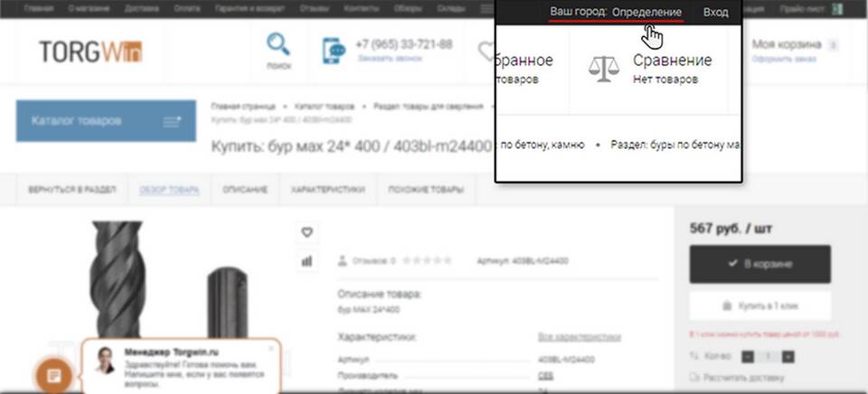The image size is (868, 394).
Task: Increase quantity with plus button
Action: pyautogui.click(x=788, y=357)
